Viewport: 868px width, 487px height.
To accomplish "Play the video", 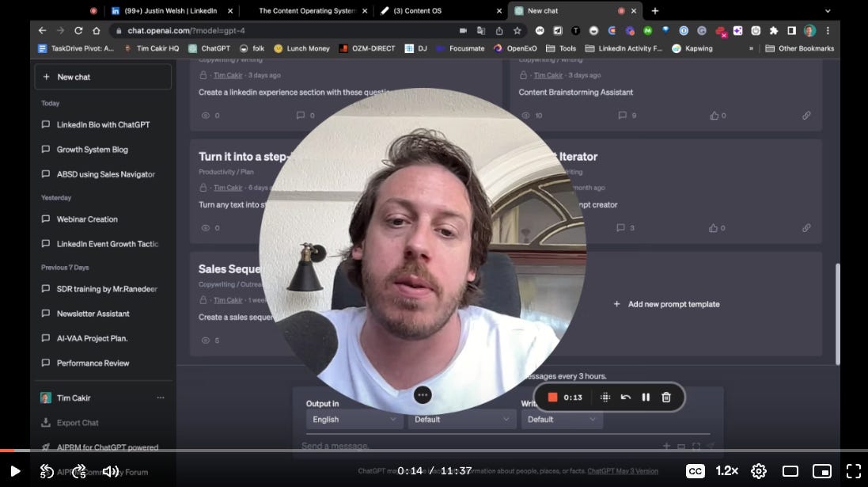I will point(15,471).
